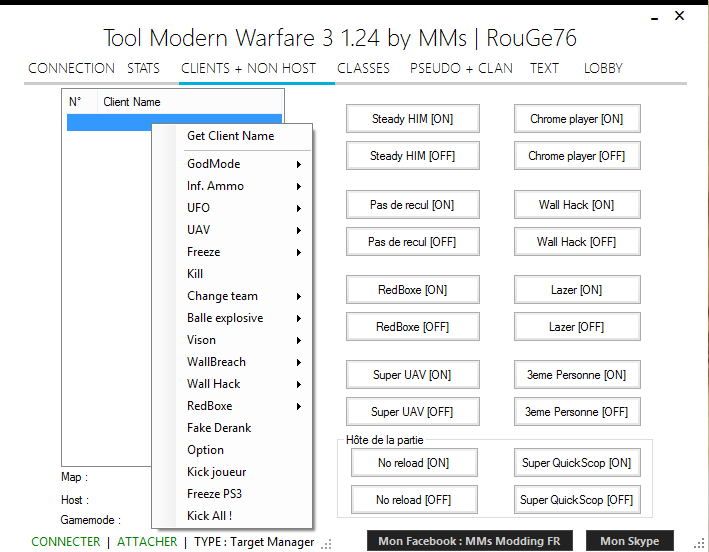Activate RedBoxe [ON] button
This screenshot has width=709, height=552.
pos(412,290)
